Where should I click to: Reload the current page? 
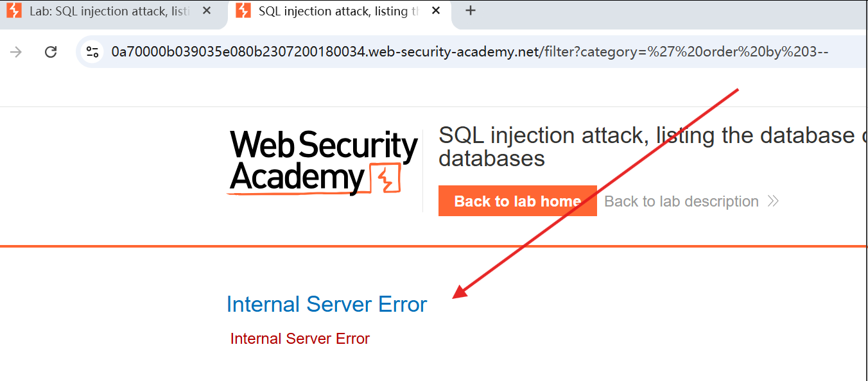(x=51, y=52)
